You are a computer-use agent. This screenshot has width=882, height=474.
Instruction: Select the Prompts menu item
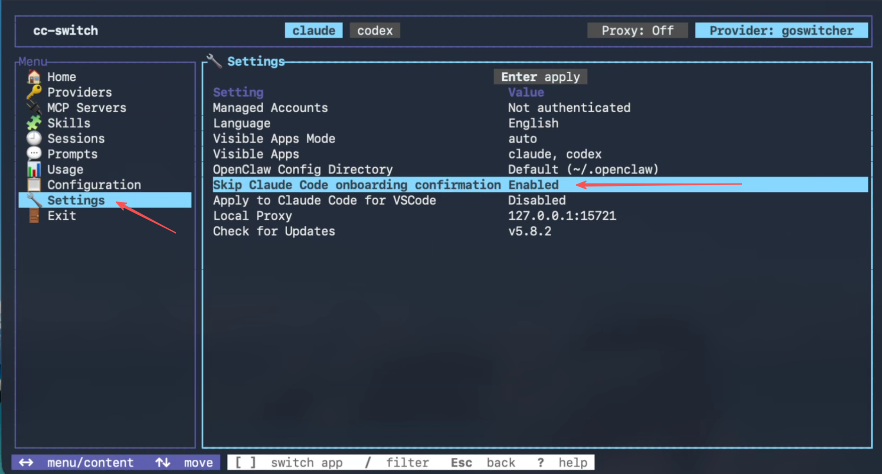[72, 154]
